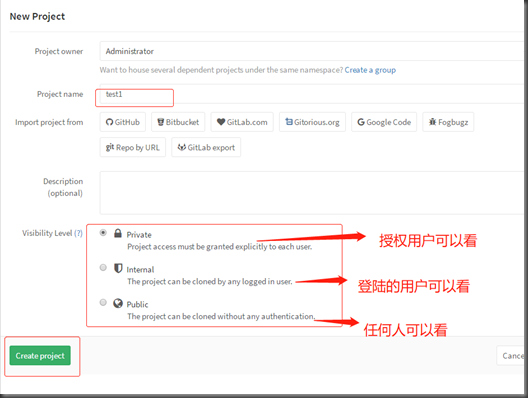
Task: Click 'Want to house several dependent projects' text
Action: [x=221, y=70]
